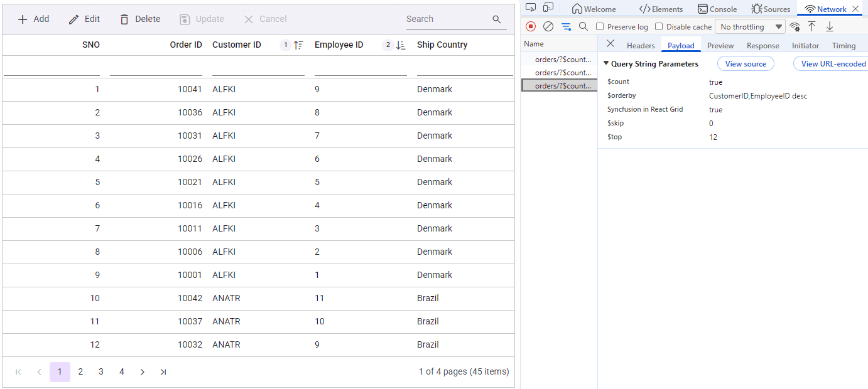Click the Name column header in network list

coord(534,44)
